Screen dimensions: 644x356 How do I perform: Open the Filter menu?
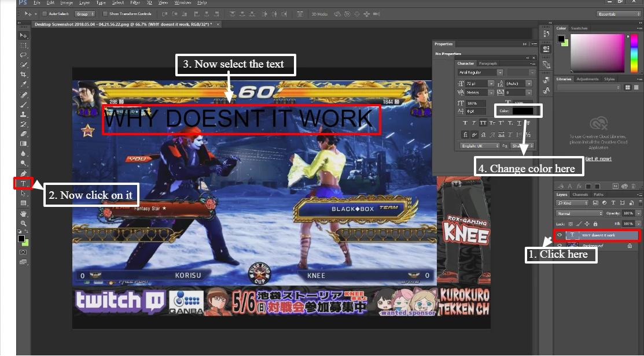click(135, 2)
